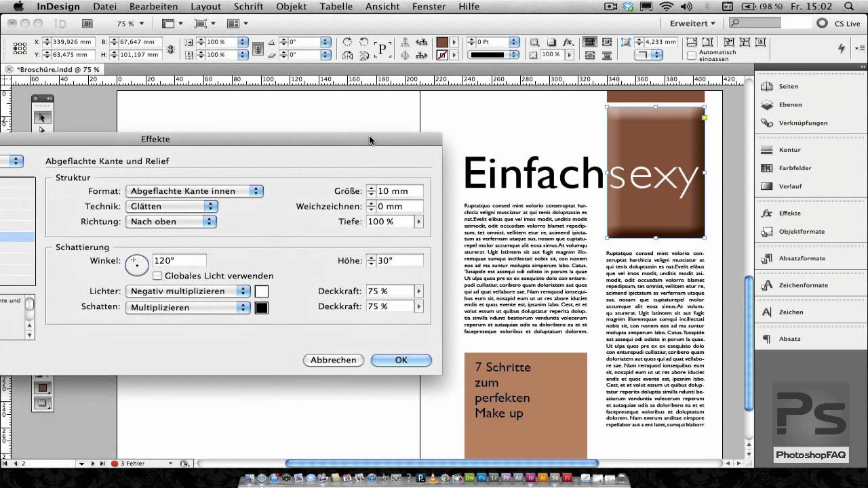The height and width of the screenshot is (488, 868).
Task: Open the Erweitert workspace switcher
Action: (692, 23)
